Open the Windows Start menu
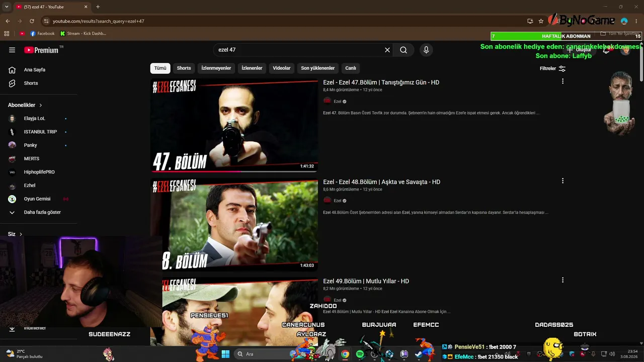Viewport: 644px width, 362px height. pos(225,354)
